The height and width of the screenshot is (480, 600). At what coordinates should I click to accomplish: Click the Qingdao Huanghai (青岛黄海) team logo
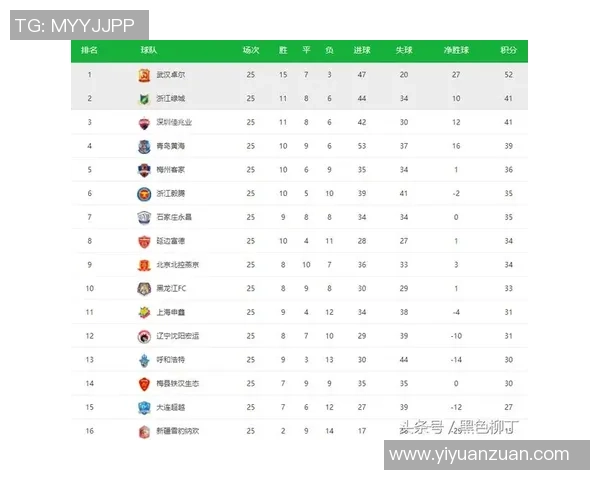click(144, 146)
